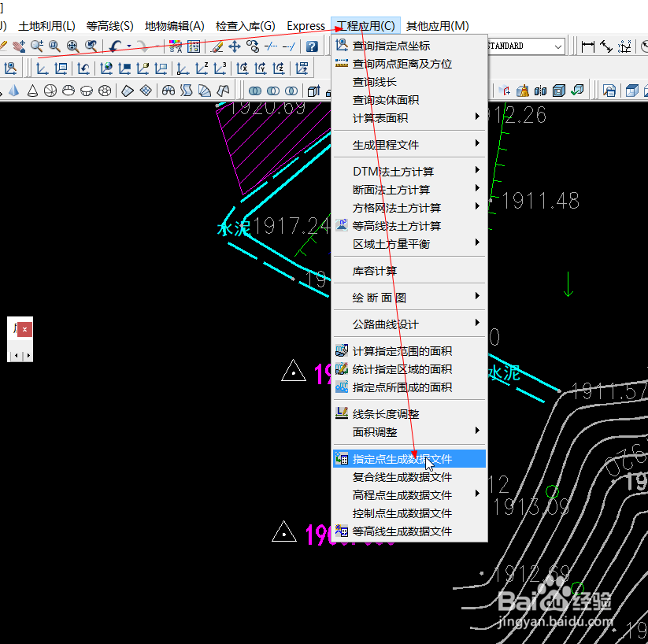The image size is (648, 644).
Task: Click the dome surface icon
Action: point(69,90)
